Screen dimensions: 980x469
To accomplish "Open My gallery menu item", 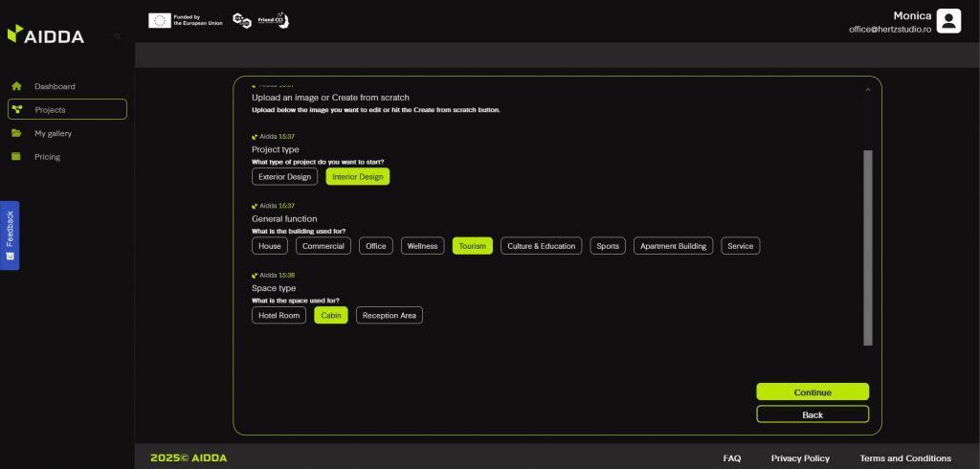I will [53, 133].
